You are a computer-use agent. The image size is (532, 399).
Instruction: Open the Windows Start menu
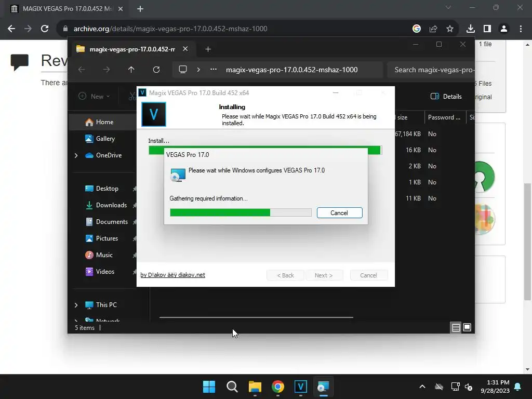[x=209, y=387]
